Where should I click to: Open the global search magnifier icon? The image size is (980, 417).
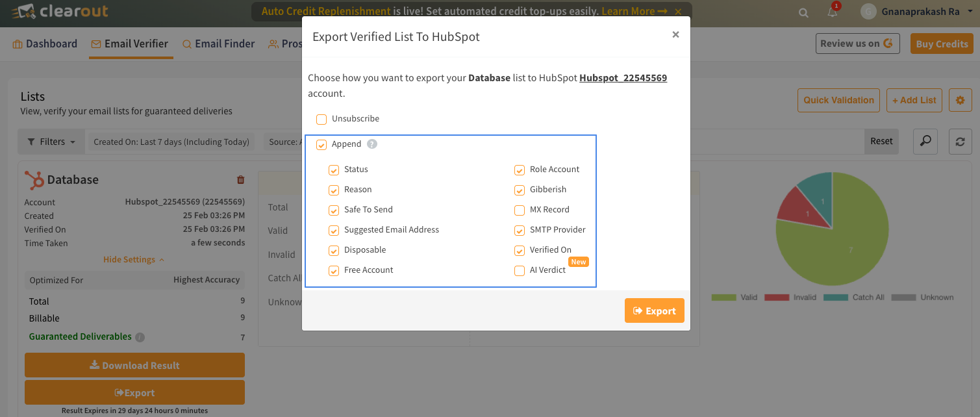[803, 12]
